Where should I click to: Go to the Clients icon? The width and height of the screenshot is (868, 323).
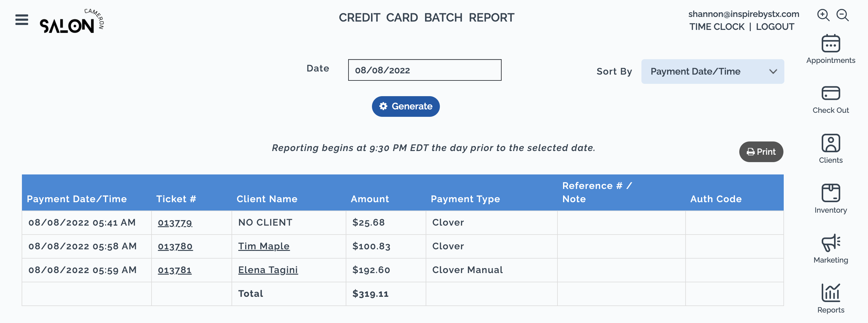click(x=830, y=143)
